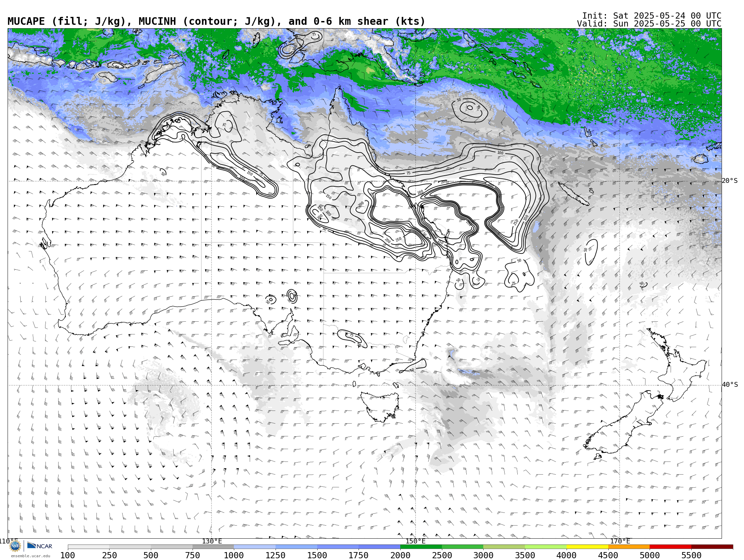Viewport: 744px width, 560px height.
Task: Click the colorbar label 1250
Action: [x=276, y=556]
